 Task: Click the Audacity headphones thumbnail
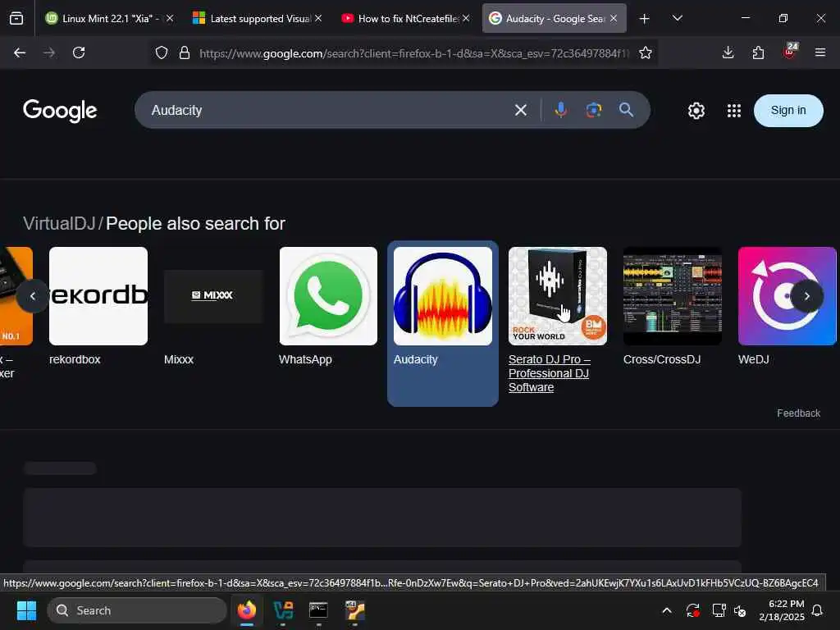click(x=443, y=295)
